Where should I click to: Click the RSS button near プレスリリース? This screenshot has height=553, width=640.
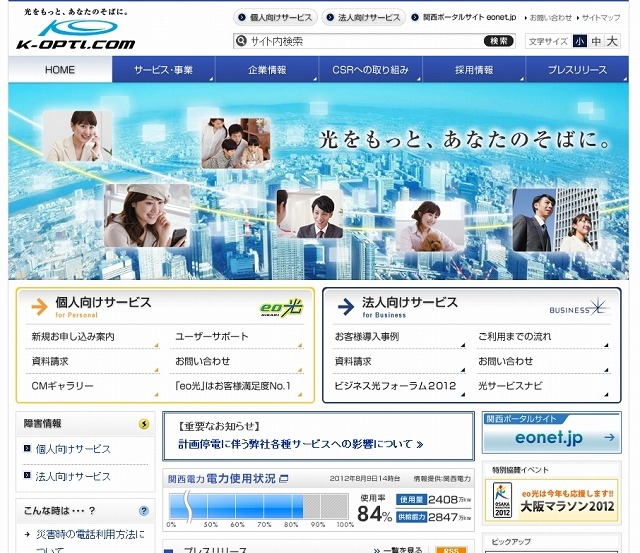tap(451, 550)
